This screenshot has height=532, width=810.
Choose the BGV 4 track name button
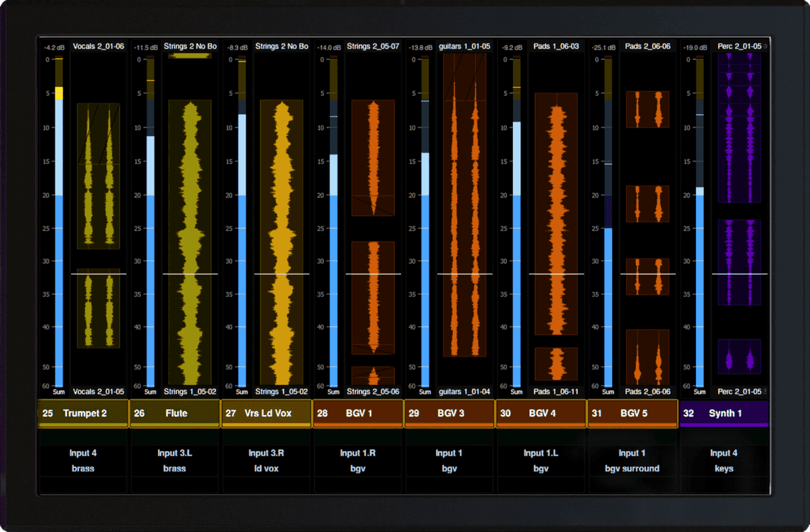pos(542,413)
